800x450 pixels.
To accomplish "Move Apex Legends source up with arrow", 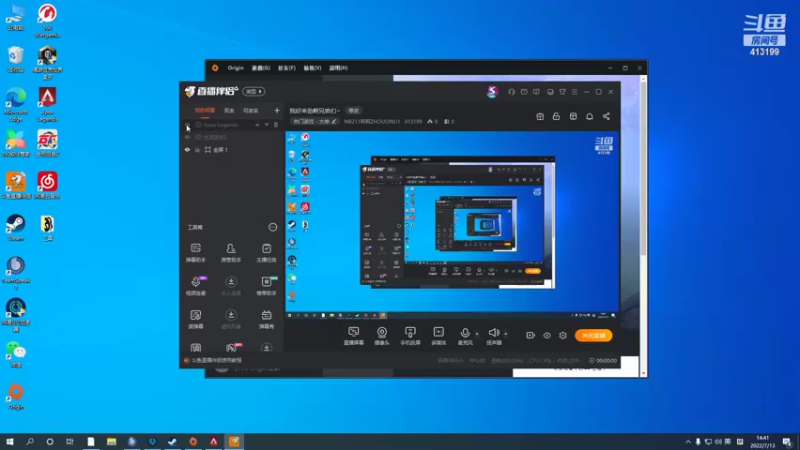I will point(257,124).
